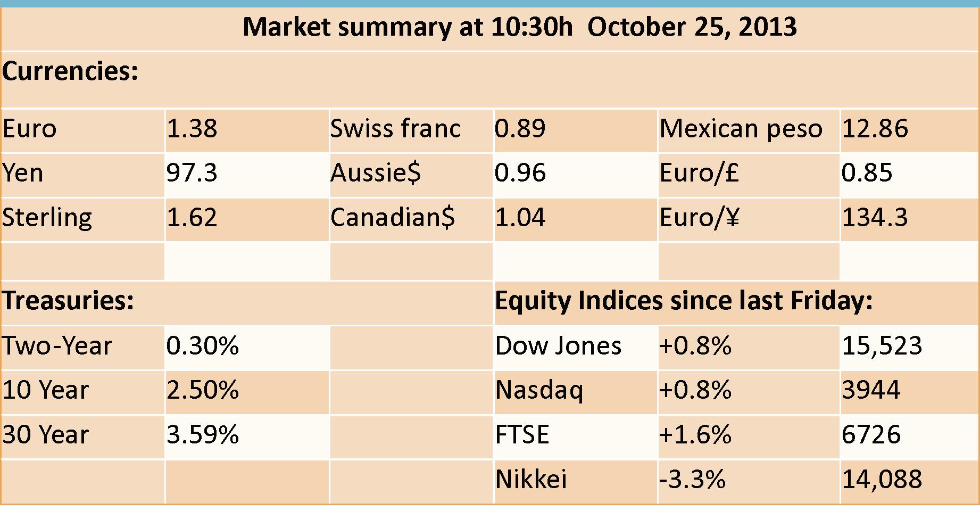Click the Currencies section heading
The width and height of the screenshot is (980, 527).
click(x=70, y=71)
